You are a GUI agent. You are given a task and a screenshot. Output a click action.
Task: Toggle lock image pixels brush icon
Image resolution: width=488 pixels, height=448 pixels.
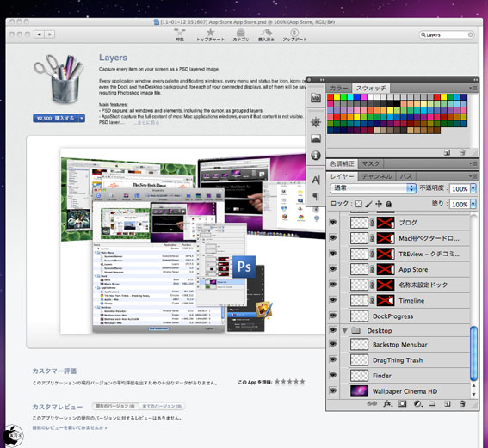click(x=369, y=204)
